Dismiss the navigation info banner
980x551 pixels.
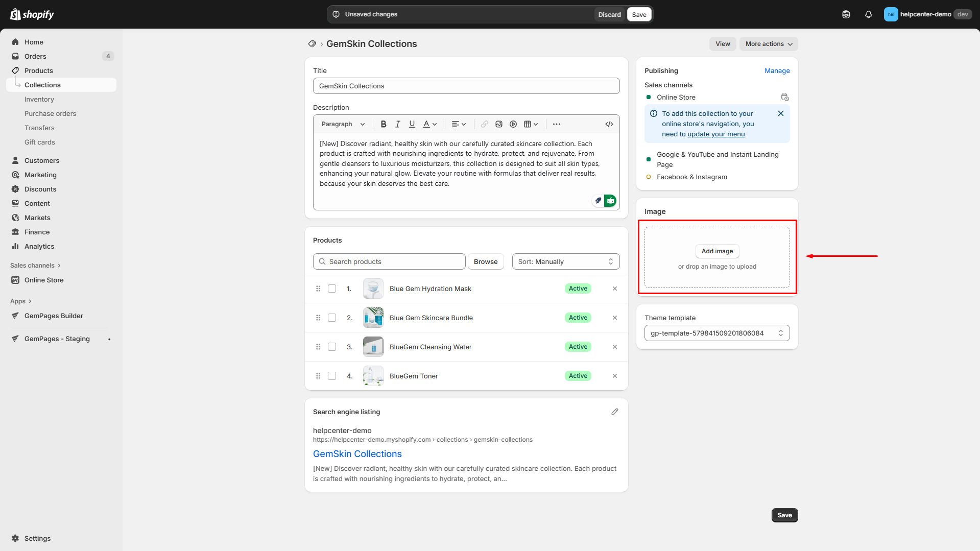(x=781, y=113)
